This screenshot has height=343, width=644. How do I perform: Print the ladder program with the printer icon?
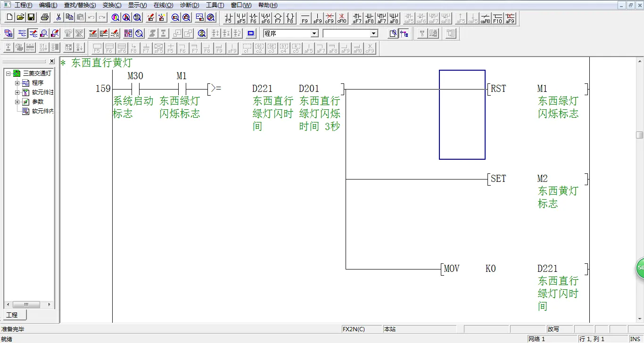pyautogui.click(x=45, y=17)
